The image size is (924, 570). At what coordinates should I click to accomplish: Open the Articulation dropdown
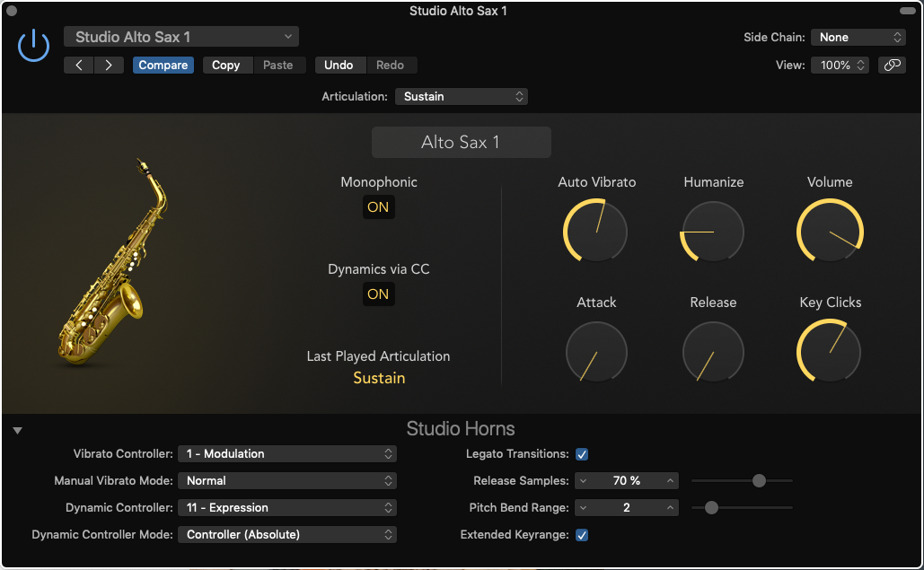tap(462, 97)
